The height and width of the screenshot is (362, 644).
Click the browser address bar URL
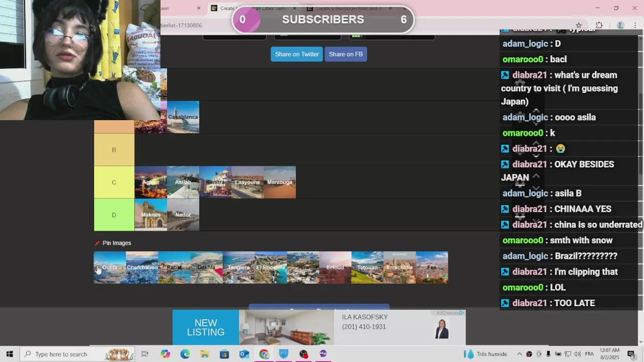pyautogui.click(x=181, y=26)
